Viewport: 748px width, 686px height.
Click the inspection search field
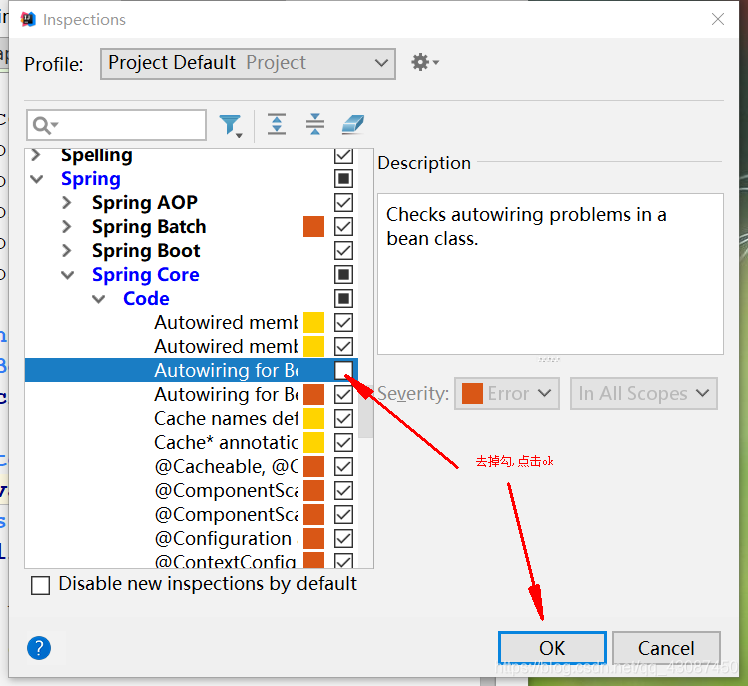[x=116, y=125]
